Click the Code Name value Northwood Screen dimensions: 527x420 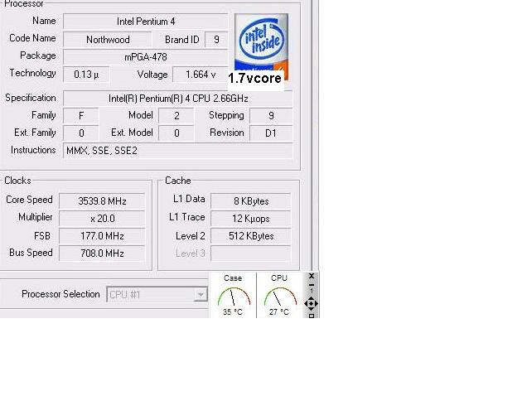click(108, 40)
